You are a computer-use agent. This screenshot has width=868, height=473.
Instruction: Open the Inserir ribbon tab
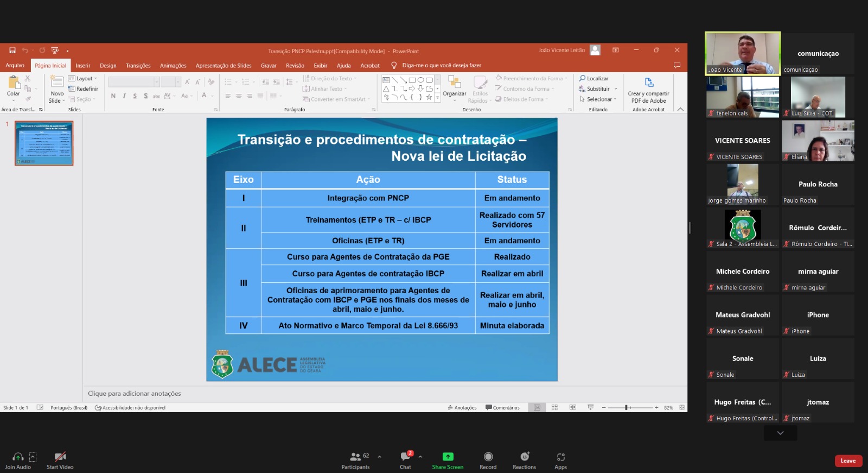point(83,66)
